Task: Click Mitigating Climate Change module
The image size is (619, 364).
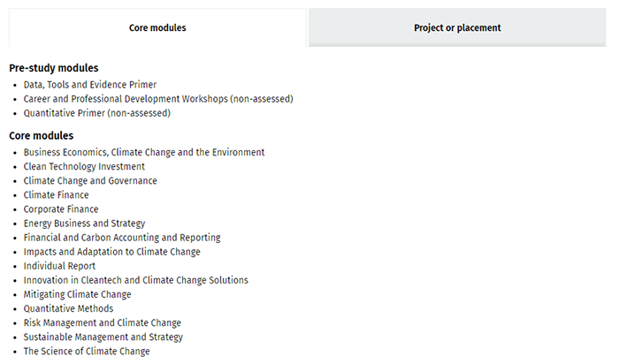Action: [78, 294]
